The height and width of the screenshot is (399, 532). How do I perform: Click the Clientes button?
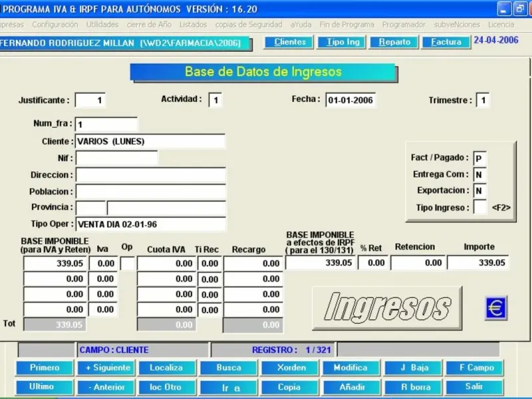289,42
